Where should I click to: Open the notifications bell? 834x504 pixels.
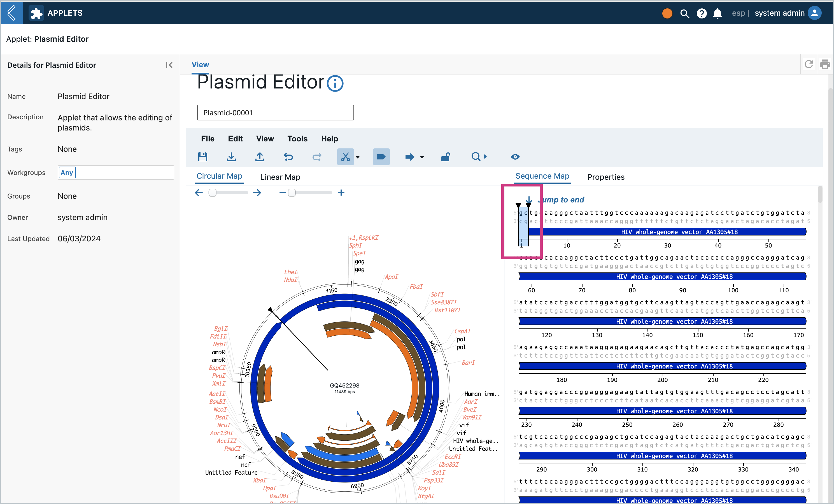[x=717, y=13]
